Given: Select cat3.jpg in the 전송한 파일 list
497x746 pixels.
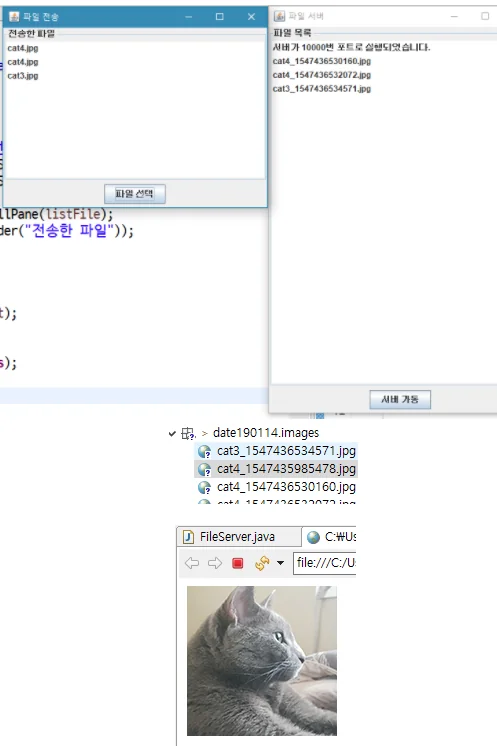Looking at the screenshot, I should (x=23, y=76).
